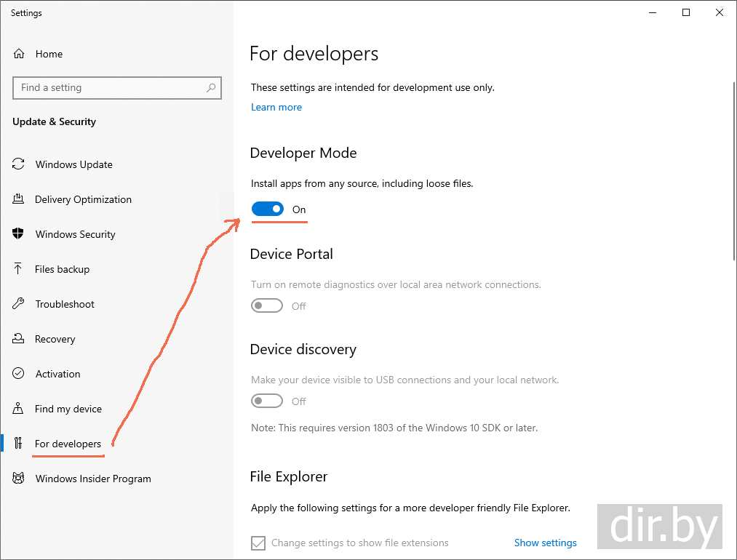Open the Learn more link
The height and width of the screenshot is (560, 737).
click(276, 107)
